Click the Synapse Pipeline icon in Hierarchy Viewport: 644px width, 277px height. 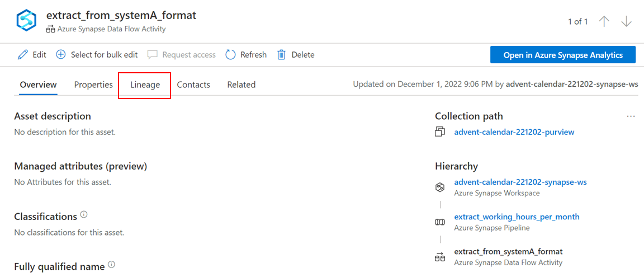click(439, 222)
